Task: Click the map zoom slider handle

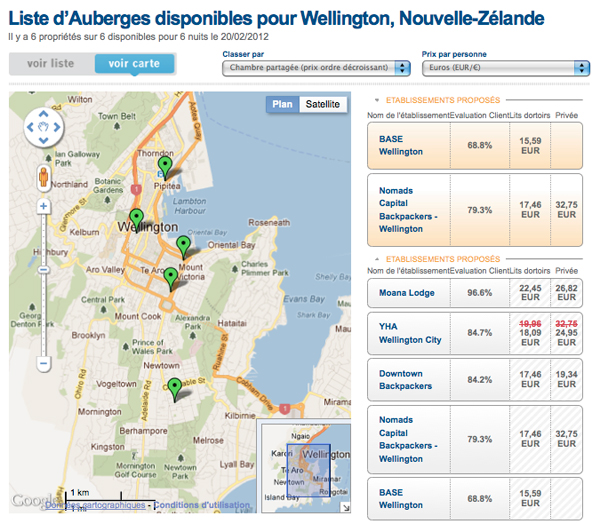Action: [x=44, y=268]
